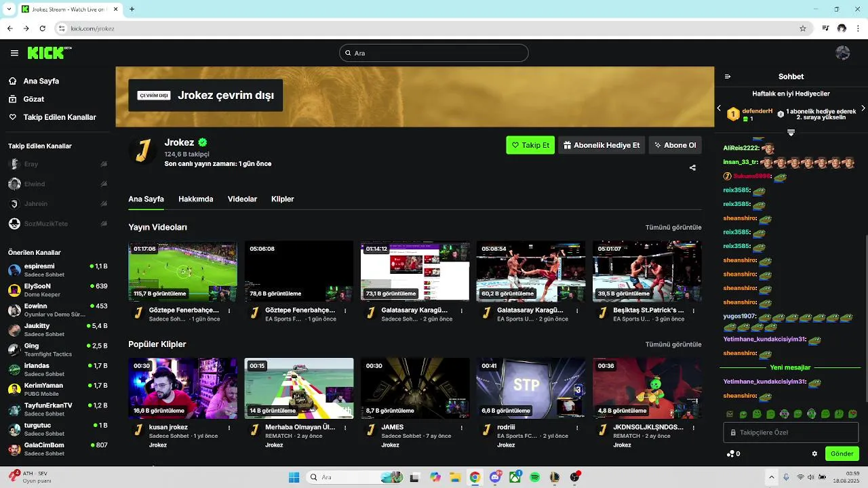Open GalaCimBom recommended channel
This screenshot has height=488, width=868.
58,449
